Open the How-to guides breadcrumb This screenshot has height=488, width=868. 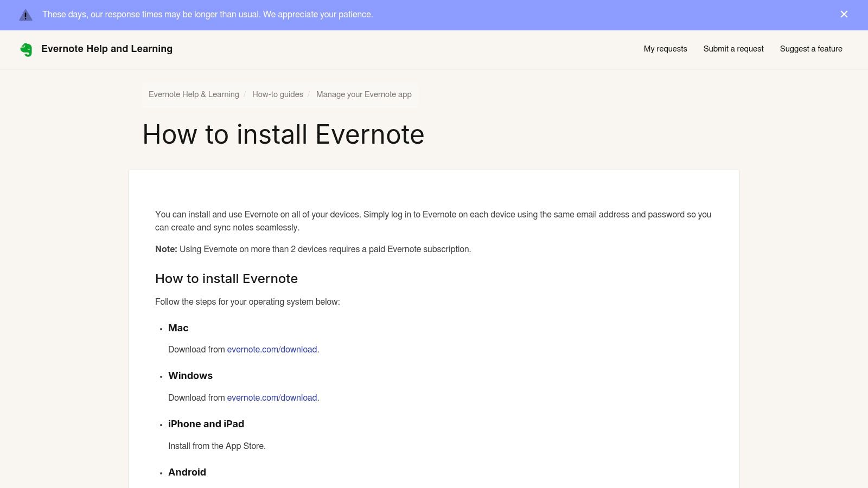coord(277,94)
